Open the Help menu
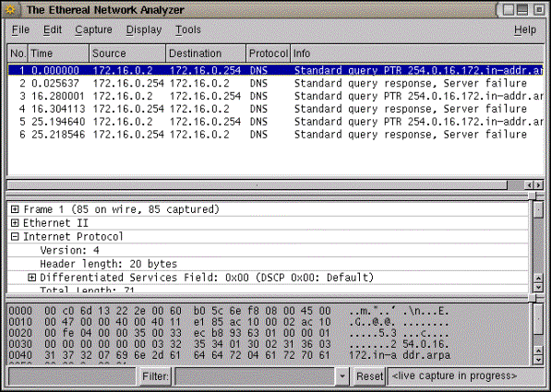The image size is (551, 392). [525, 30]
